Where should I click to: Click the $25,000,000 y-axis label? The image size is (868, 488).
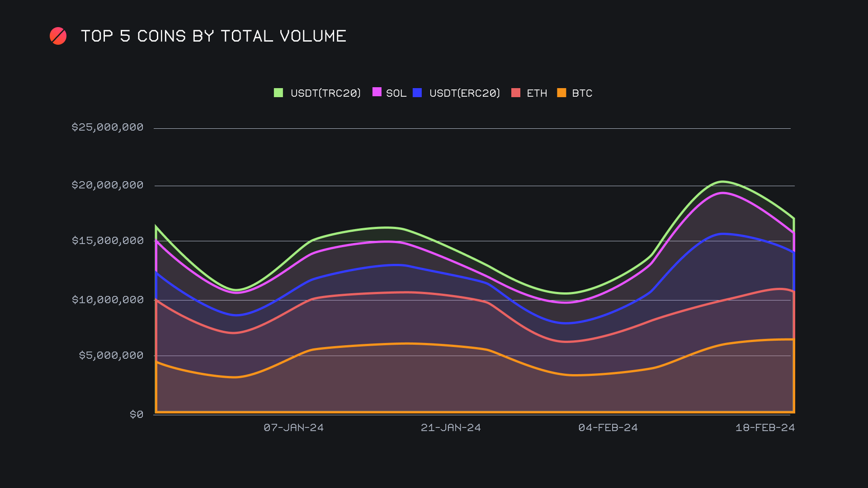coord(108,127)
